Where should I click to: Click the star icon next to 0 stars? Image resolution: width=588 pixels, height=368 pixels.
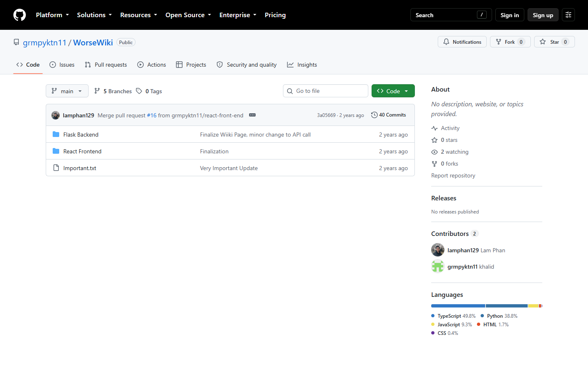pos(434,140)
